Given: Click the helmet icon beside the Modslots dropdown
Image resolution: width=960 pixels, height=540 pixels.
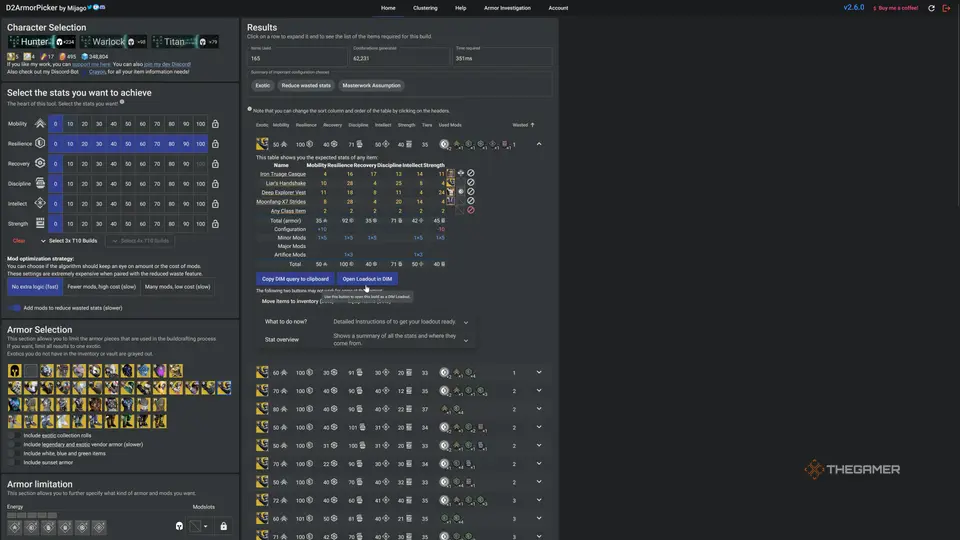Looking at the screenshot, I should [179, 526].
